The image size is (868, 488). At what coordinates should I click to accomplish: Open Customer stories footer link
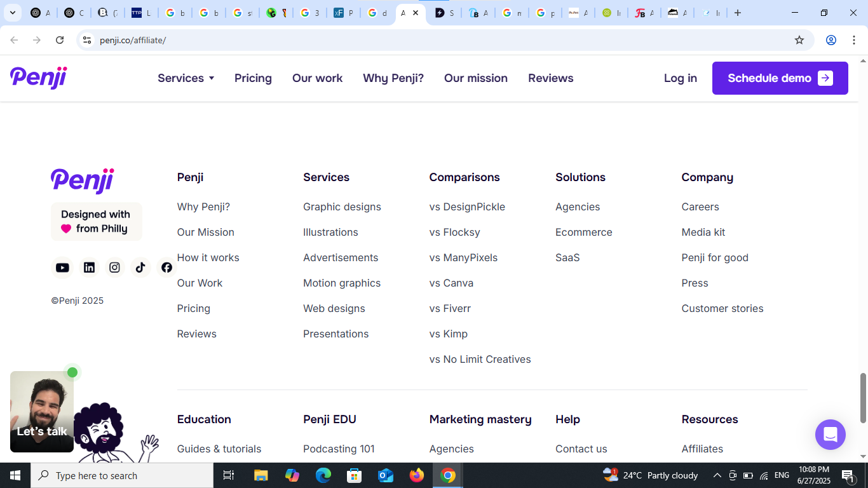722,309
